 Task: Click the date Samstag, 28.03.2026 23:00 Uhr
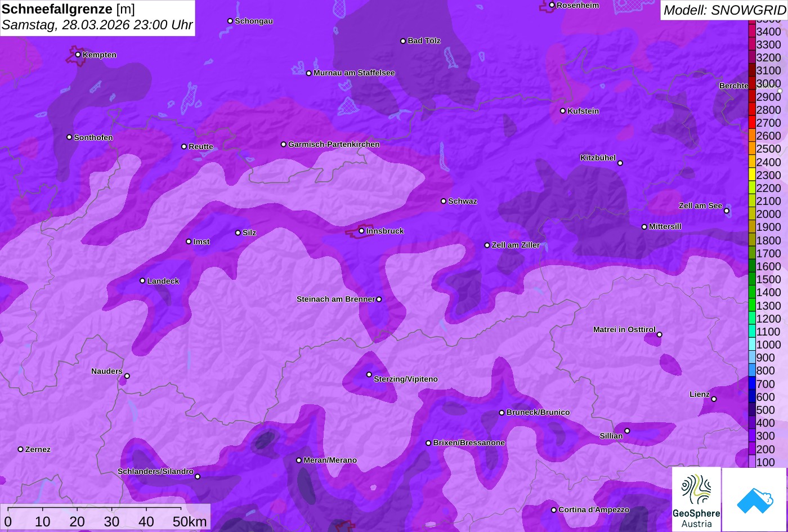point(97,25)
